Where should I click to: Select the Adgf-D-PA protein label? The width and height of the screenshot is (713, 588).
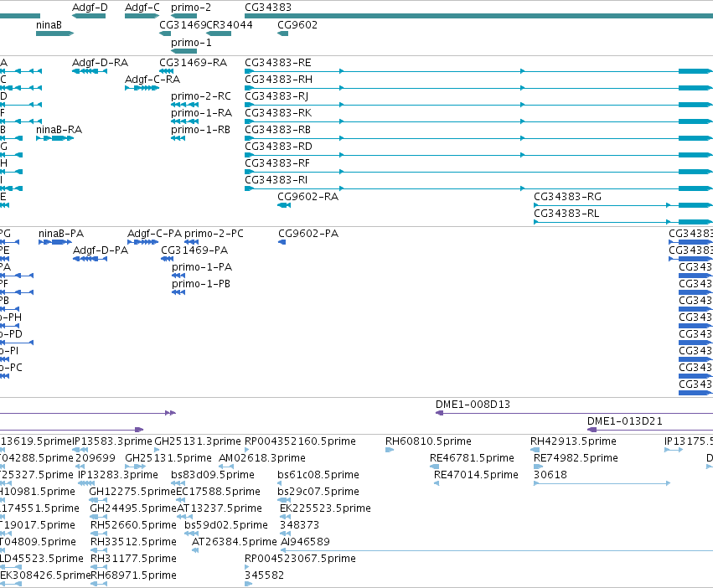click(101, 251)
